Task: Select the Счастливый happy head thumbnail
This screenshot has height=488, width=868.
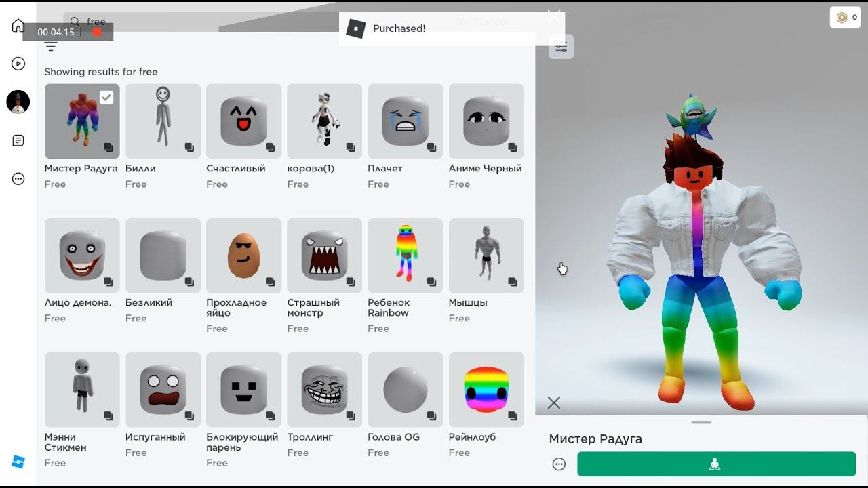Action: 243,121
